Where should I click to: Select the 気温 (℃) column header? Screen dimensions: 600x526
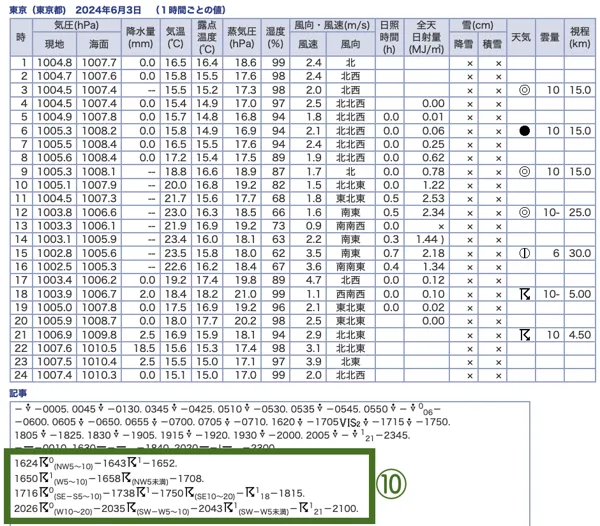point(175,37)
